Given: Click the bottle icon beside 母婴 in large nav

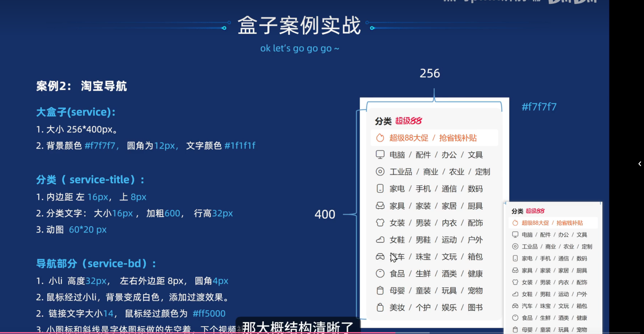Looking at the screenshot, I should [x=380, y=290].
